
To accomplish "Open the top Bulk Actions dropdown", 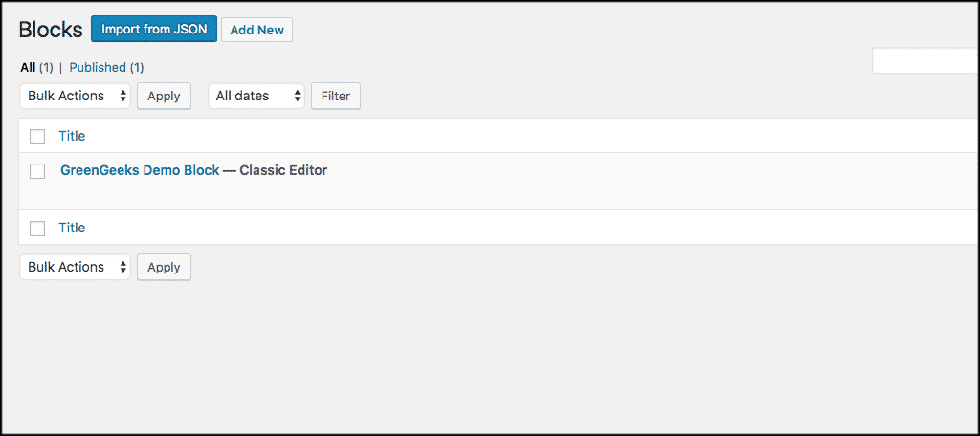I will [76, 96].
